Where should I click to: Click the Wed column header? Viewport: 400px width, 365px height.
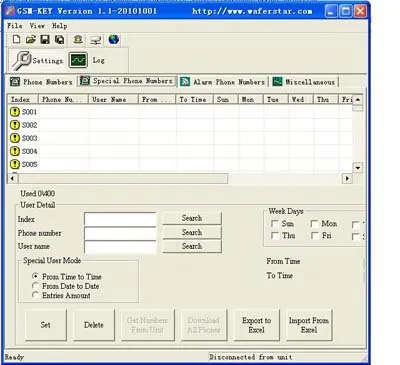pos(301,99)
